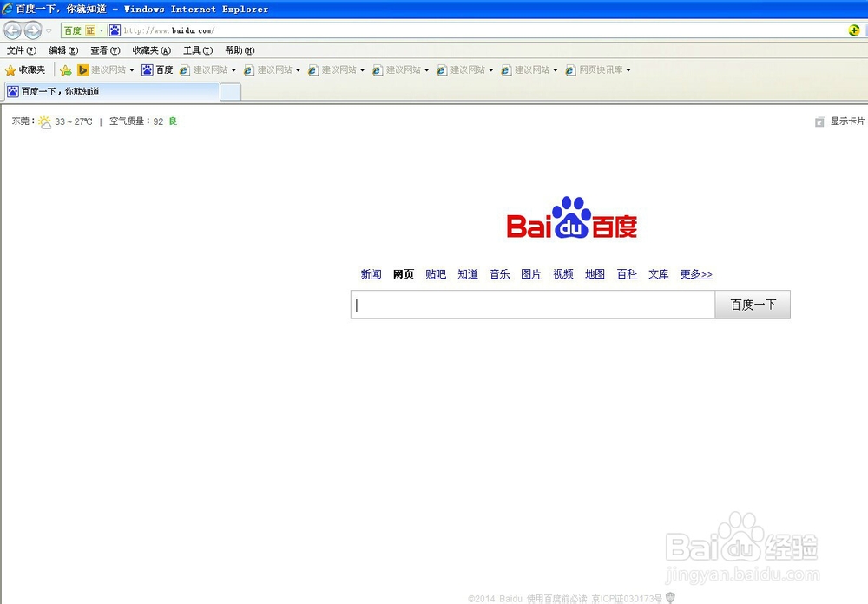Image resolution: width=868 pixels, height=604 pixels.
Task: Open the 知道 link
Action: tap(468, 274)
